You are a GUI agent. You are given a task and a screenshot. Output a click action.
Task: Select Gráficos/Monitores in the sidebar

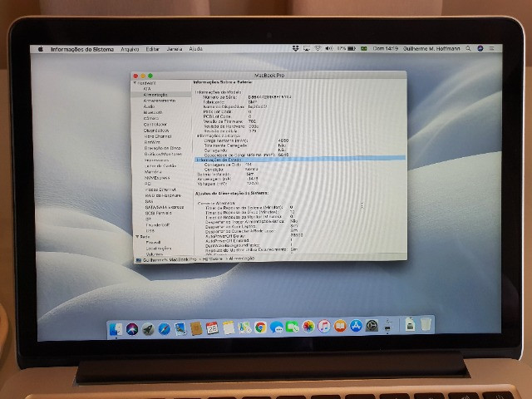[163, 154]
